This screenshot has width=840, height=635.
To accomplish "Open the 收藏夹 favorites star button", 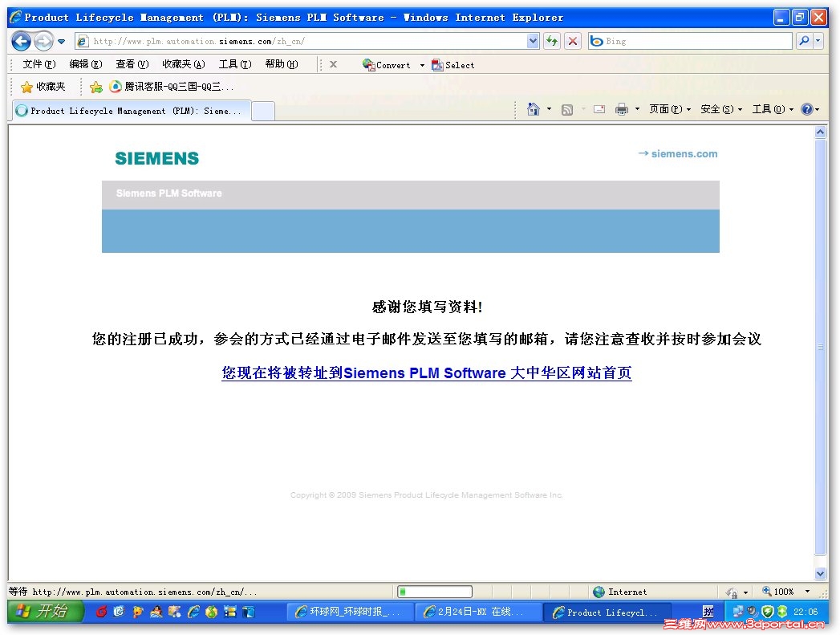I will coord(43,87).
